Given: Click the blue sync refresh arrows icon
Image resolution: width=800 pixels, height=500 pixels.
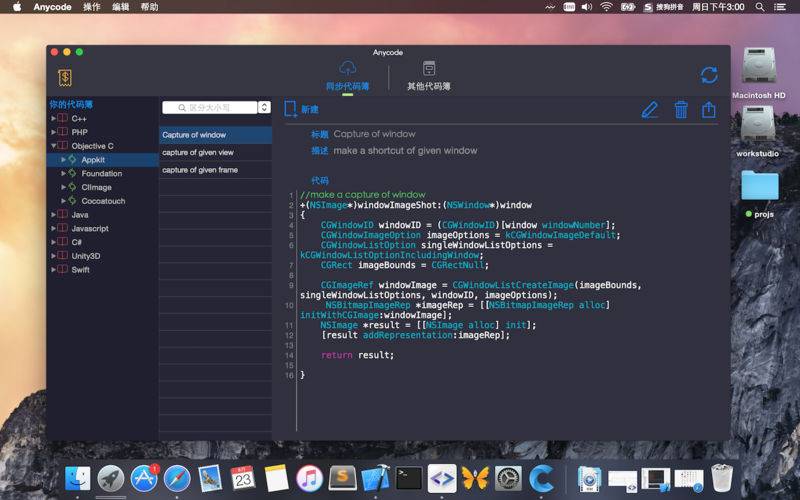Looking at the screenshot, I should tap(709, 76).
